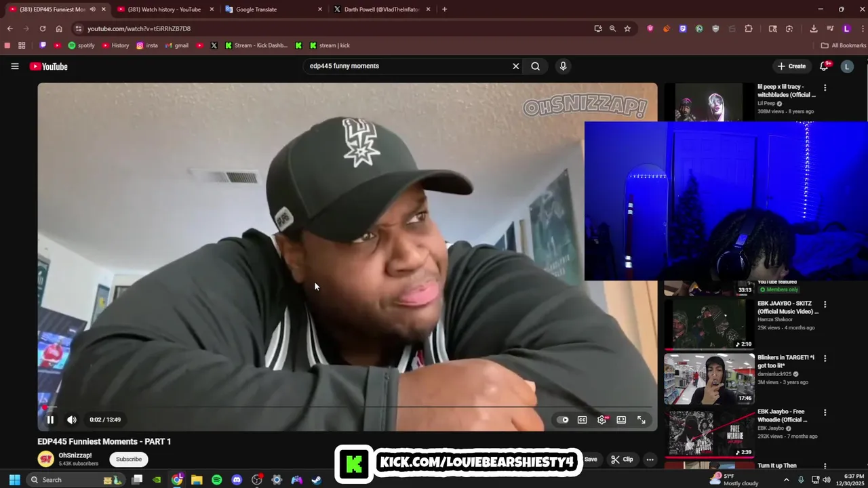Open options for Turn It up Then video
868x488 pixels.
(825, 466)
